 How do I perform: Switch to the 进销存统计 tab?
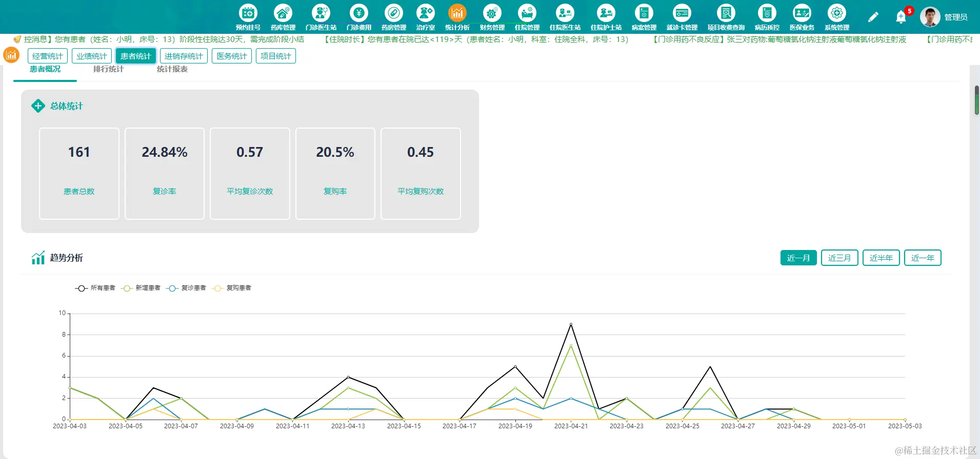coord(184,56)
